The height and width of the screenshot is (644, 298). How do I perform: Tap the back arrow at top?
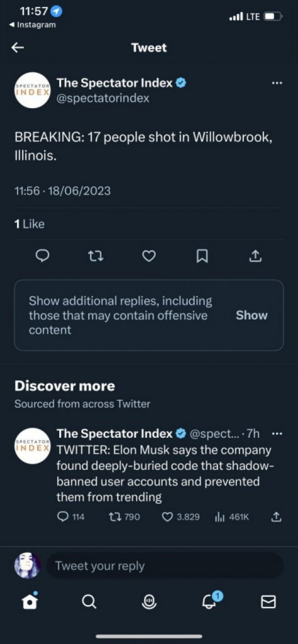[18, 48]
